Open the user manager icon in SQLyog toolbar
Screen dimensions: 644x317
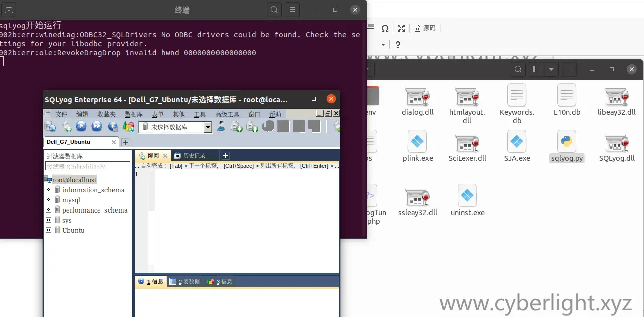(x=221, y=127)
